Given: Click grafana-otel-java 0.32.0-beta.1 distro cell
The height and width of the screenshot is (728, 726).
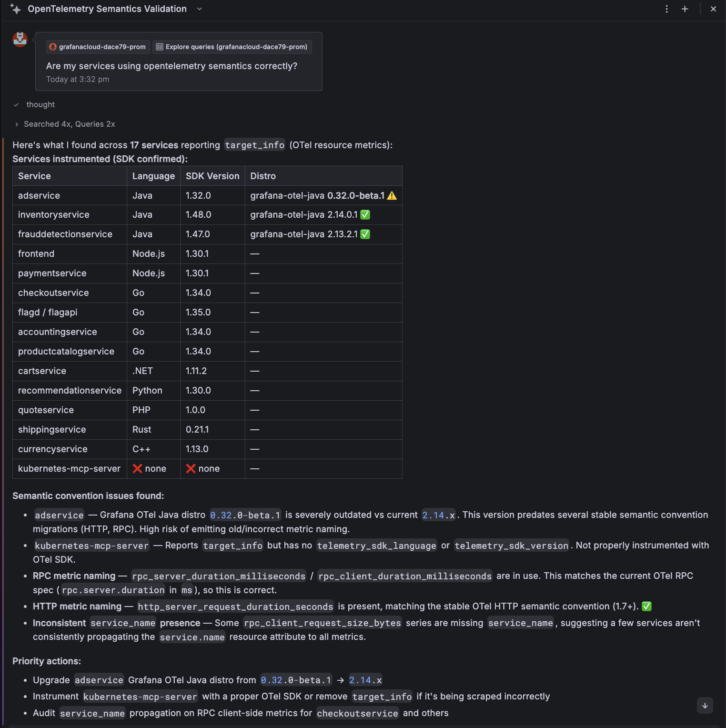Looking at the screenshot, I should [323, 195].
